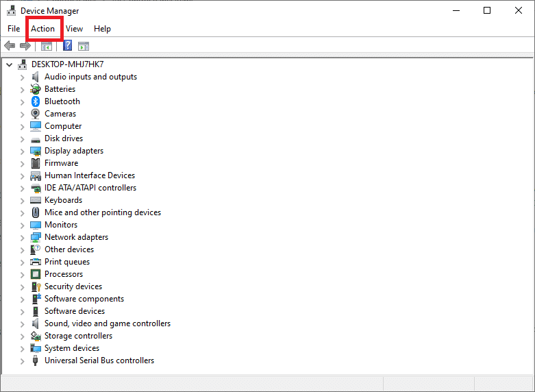Click the Back arrow toolbar icon
Viewport: 535px width, 392px height.
coord(10,46)
